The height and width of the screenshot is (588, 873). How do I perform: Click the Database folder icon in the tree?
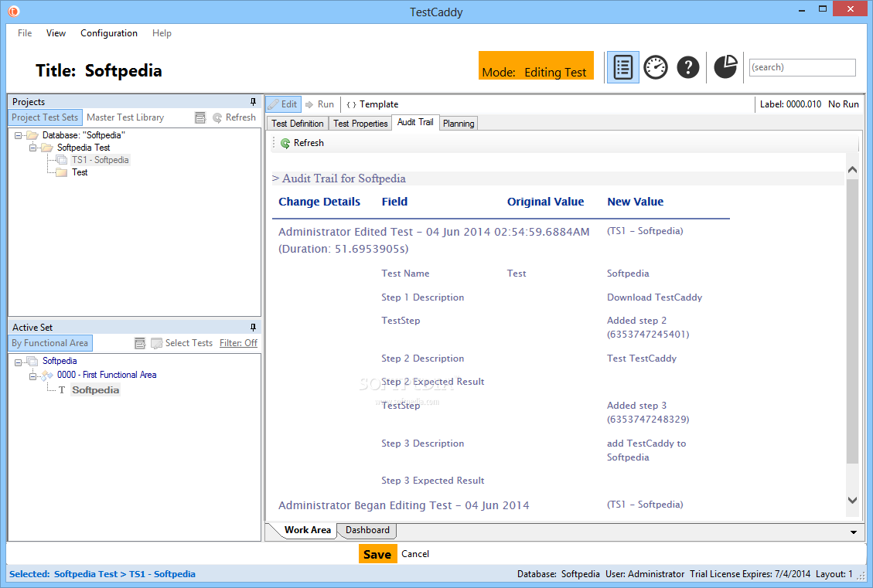pos(32,135)
